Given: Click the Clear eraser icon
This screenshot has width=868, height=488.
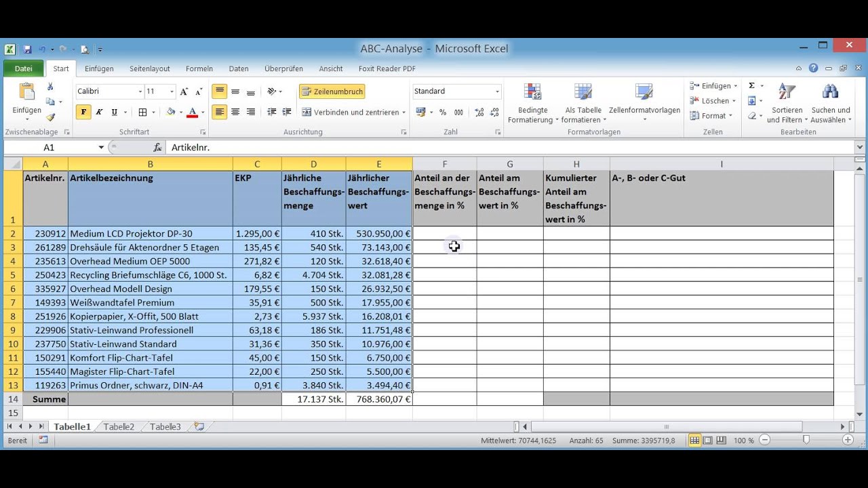Looking at the screenshot, I should [751, 116].
